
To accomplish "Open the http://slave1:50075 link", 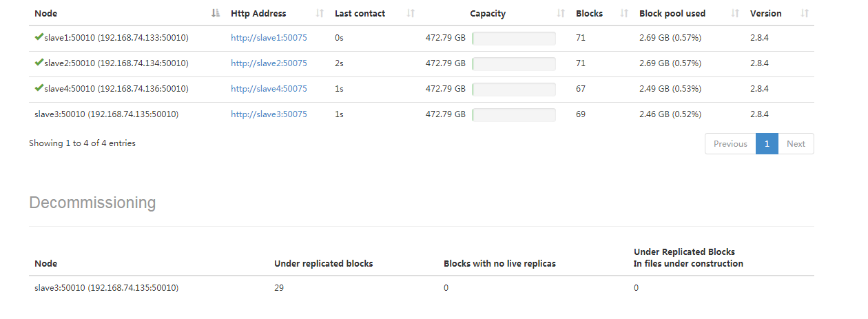I will (269, 38).
